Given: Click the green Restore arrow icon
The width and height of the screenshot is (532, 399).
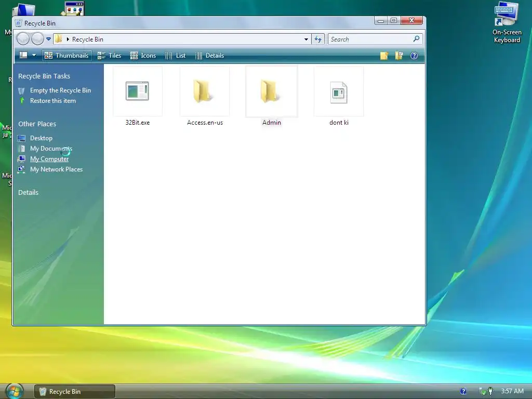Looking at the screenshot, I should [22, 100].
